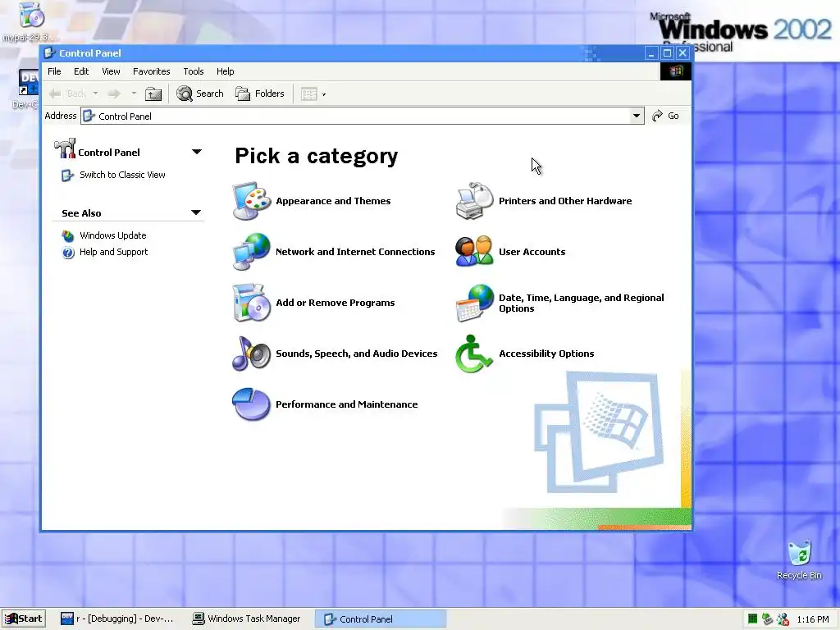Click the Back arrow toolbar button
The width and height of the screenshot is (840, 630).
tap(69, 94)
